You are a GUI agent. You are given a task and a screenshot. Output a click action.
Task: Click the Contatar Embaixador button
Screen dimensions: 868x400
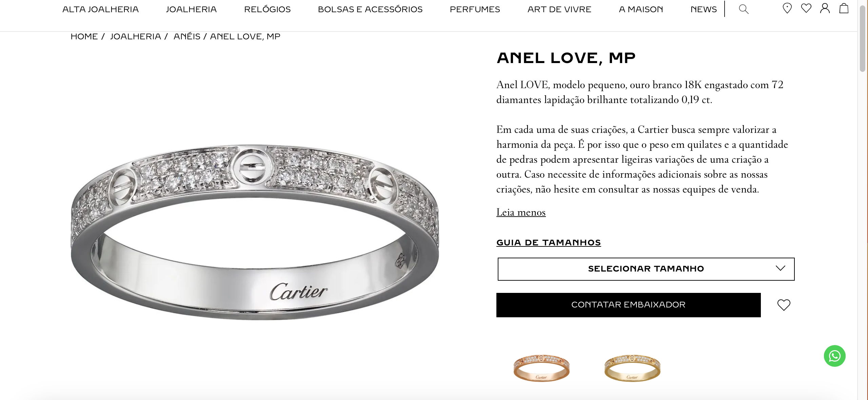628,305
